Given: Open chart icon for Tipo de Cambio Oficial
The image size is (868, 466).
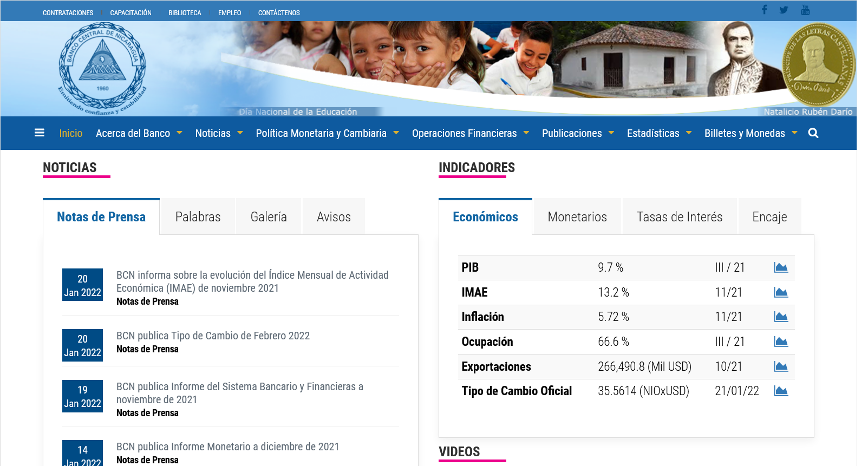Looking at the screenshot, I should click(781, 391).
